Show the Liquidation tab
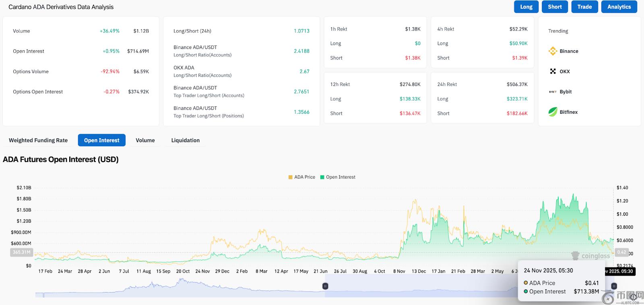This screenshot has width=644, height=305. pos(185,140)
